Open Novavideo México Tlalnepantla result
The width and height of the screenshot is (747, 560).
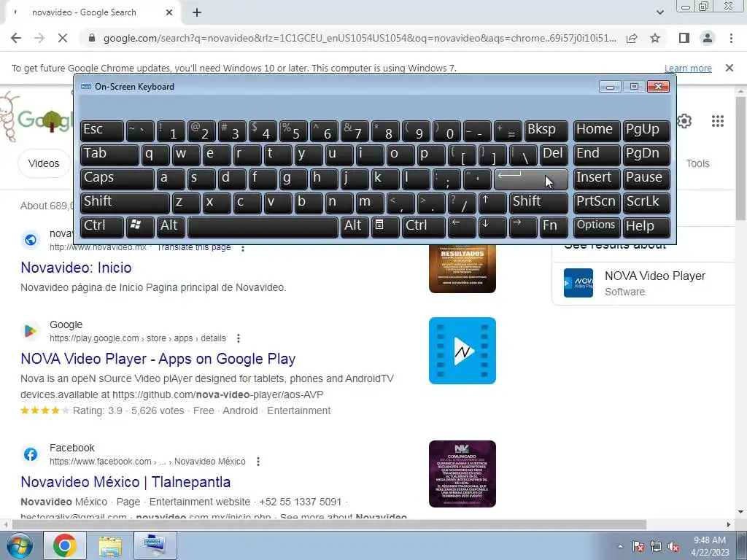125,482
